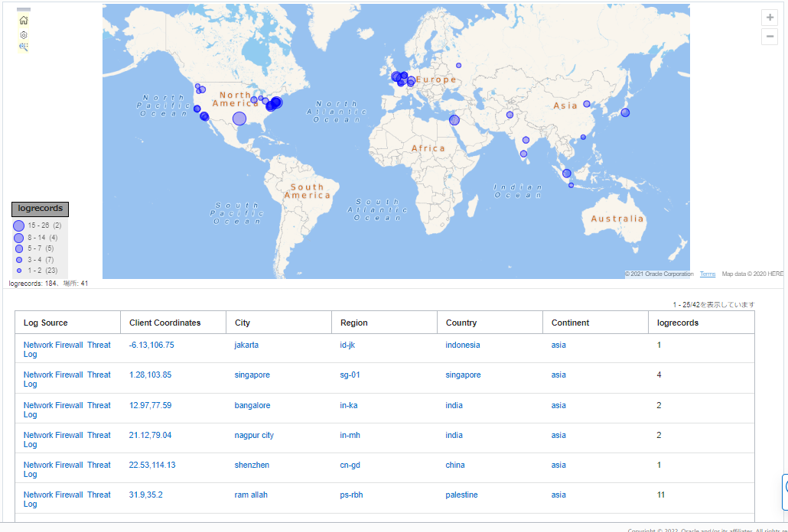Click the largest bubble in southern North America
This screenshot has height=532, width=788.
coord(239,118)
